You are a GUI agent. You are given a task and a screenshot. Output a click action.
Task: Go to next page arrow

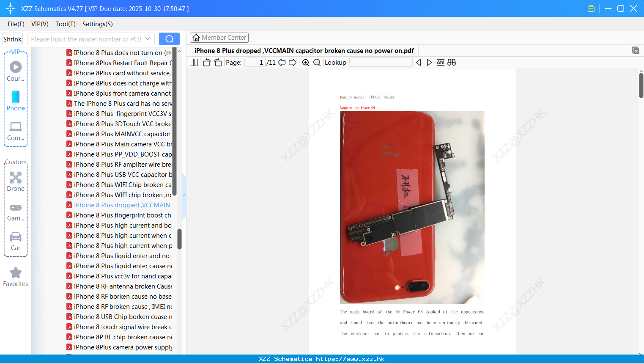coord(293,62)
